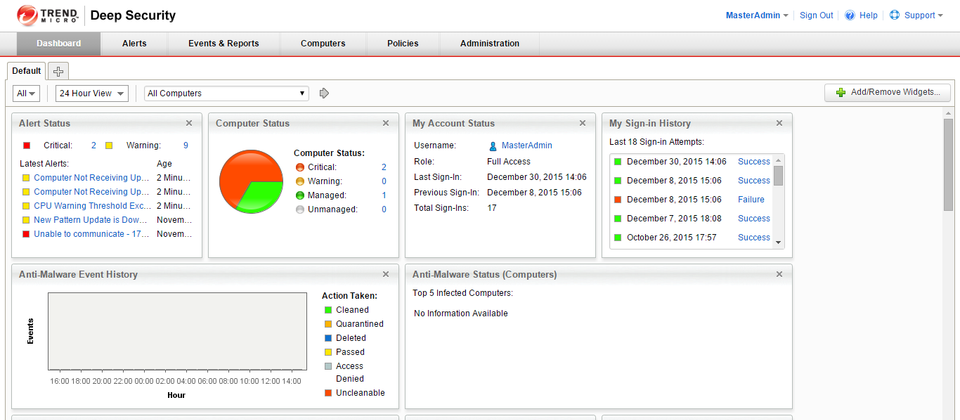Open the 24 Hour View dropdown
The width and height of the screenshot is (960, 420).
[x=92, y=93]
